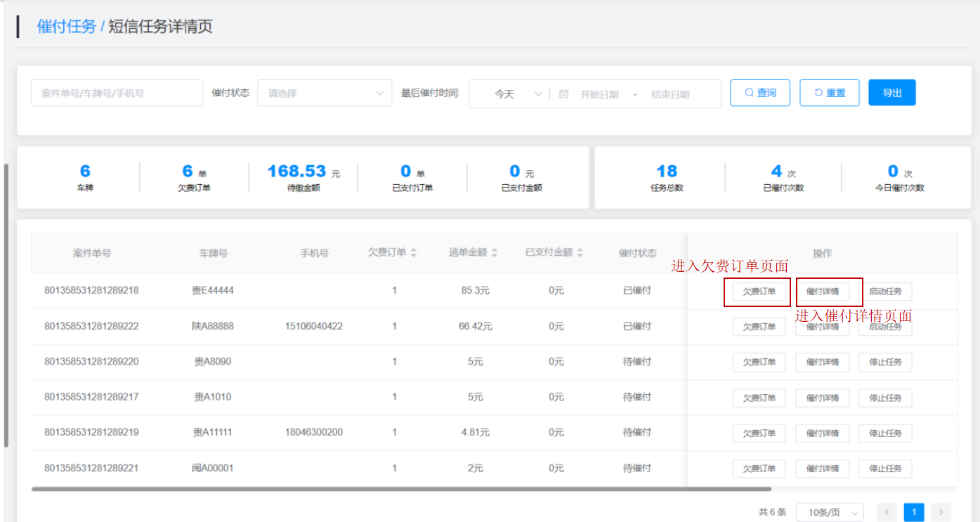Click the 查询 search button
This screenshot has height=522, width=980.
coord(759,93)
